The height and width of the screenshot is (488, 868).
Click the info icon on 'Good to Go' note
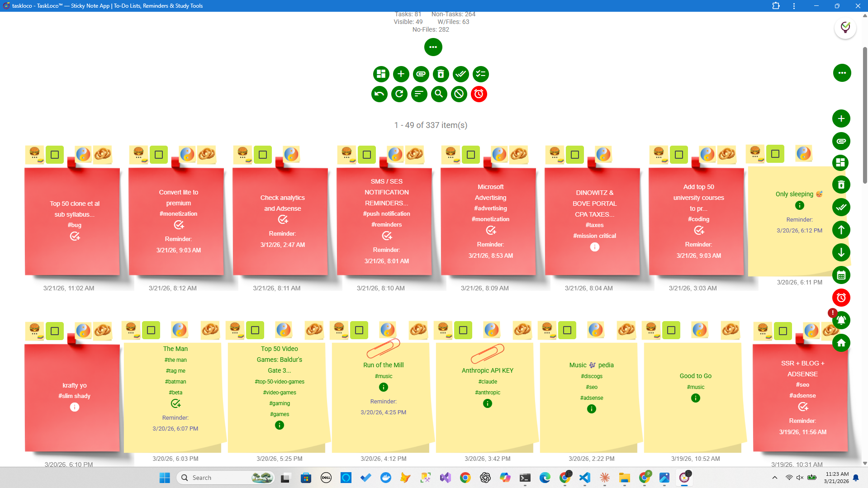(x=695, y=398)
